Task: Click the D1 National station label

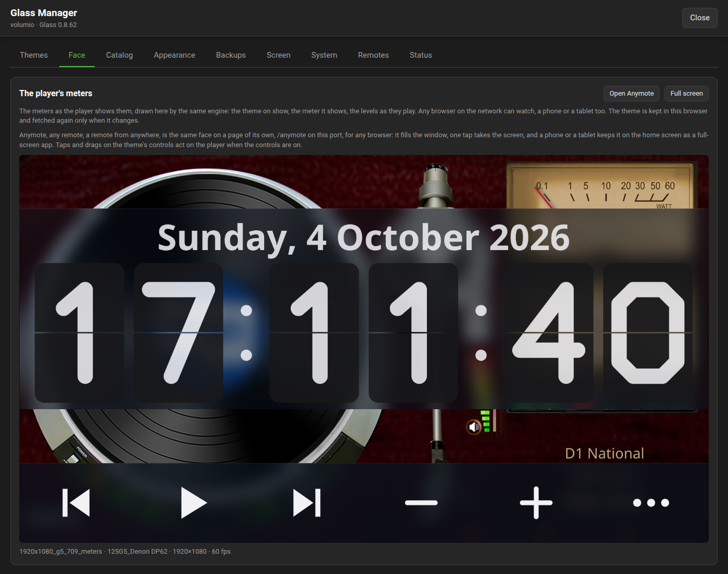Action: point(605,453)
